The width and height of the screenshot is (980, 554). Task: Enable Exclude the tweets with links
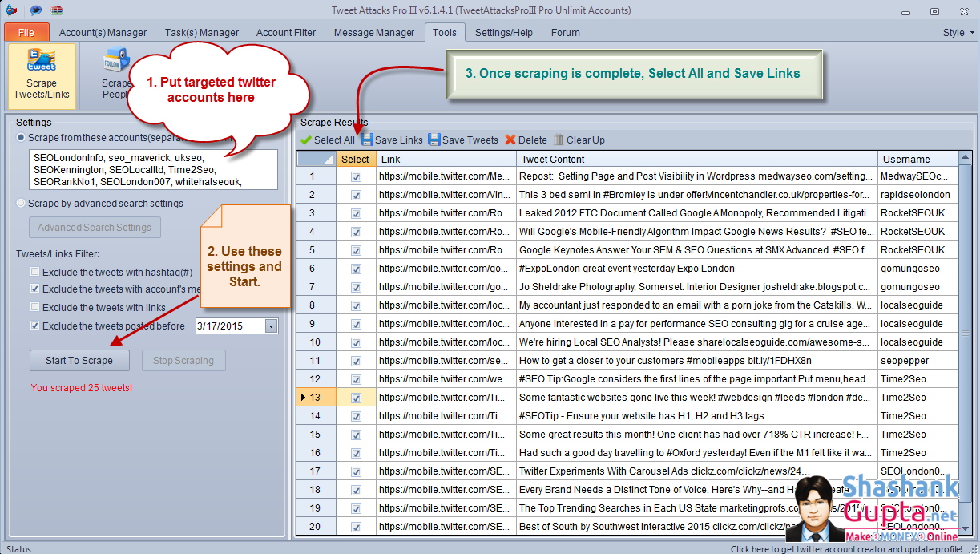point(35,308)
